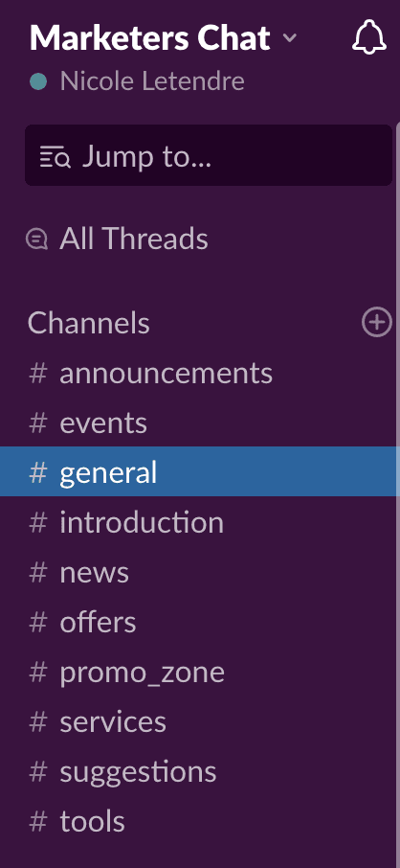
Task: Open the notifications bell icon
Action: point(369,37)
